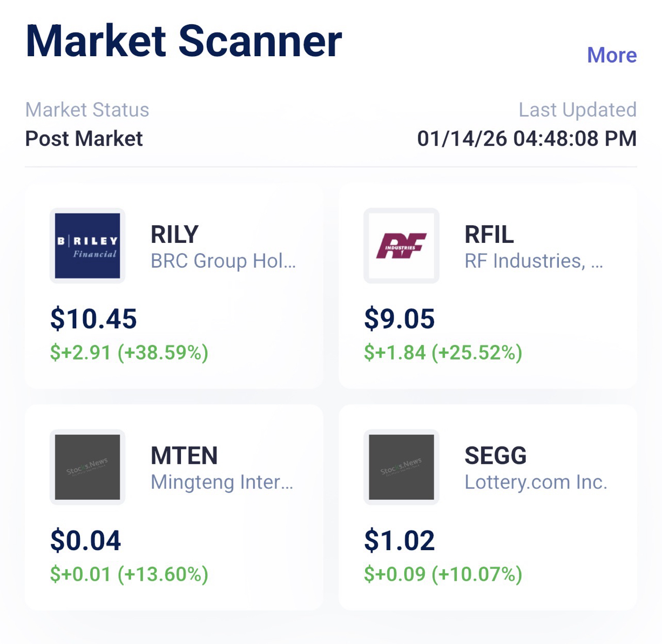Click the B Riley Financial logo
662x644 pixels.
pos(87,246)
